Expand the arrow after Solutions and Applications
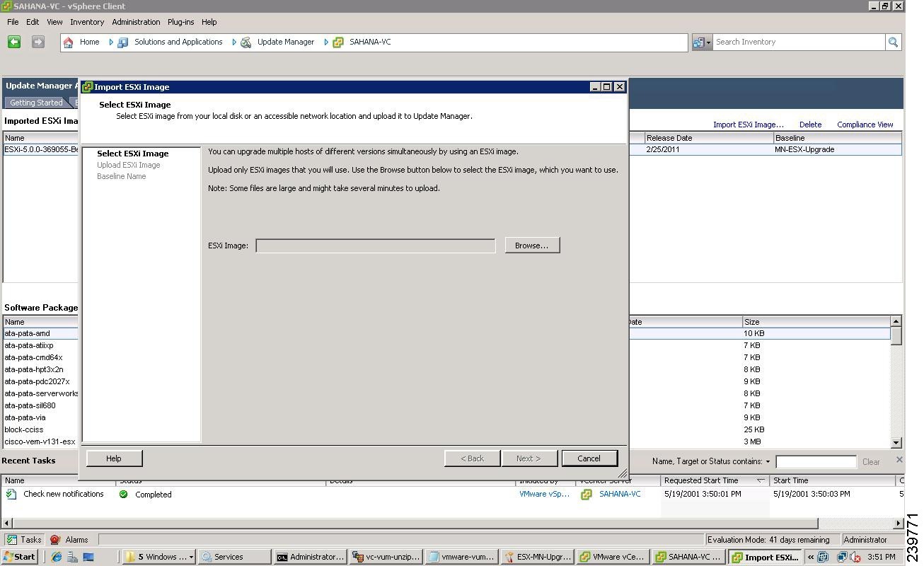This screenshot has height=566, width=924. point(234,42)
